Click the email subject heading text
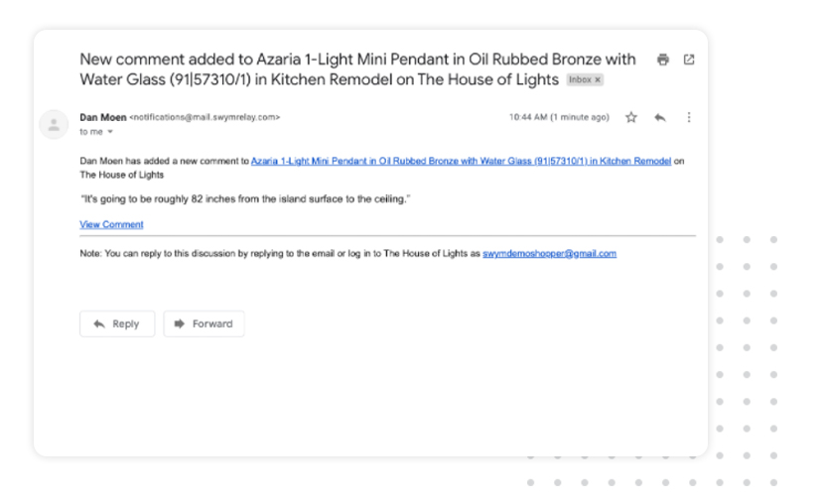Viewport: 824px width, 504px height. tap(357, 69)
